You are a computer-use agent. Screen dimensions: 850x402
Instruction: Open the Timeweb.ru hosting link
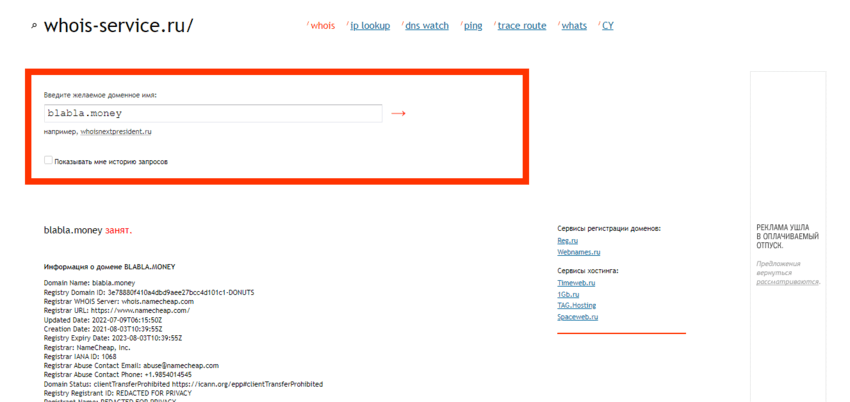tap(576, 283)
